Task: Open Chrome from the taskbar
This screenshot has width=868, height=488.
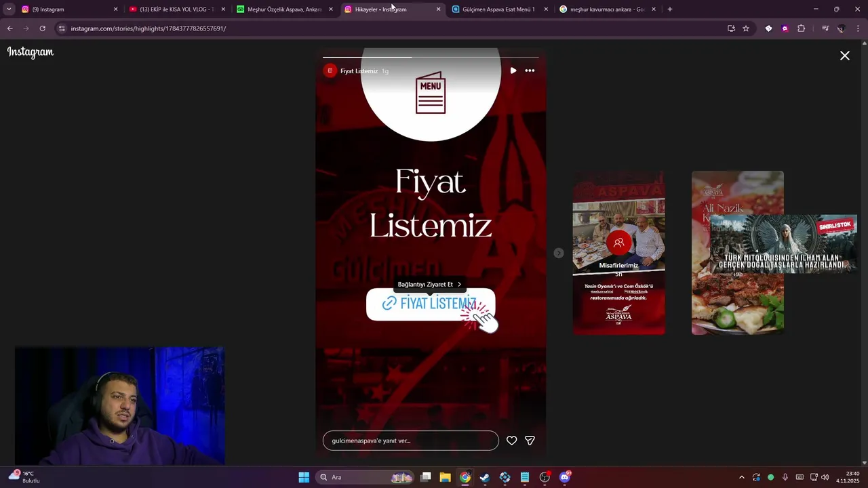Action: (465, 477)
